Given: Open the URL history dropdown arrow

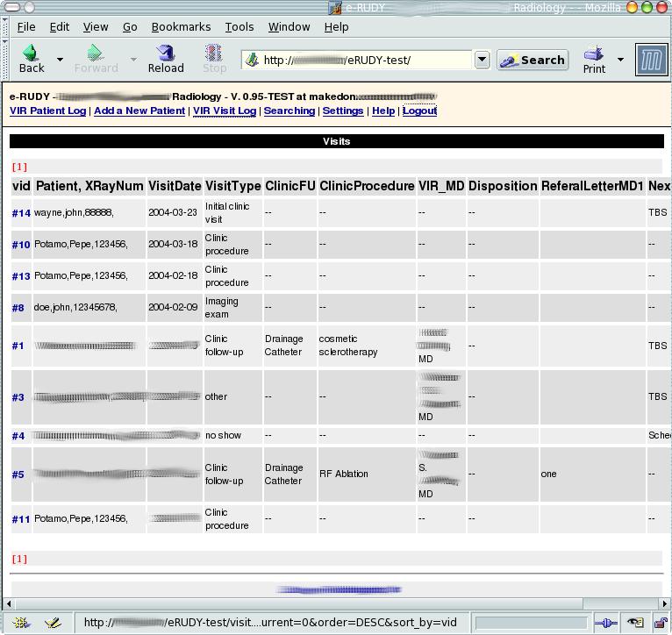Looking at the screenshot, I should tap(483, 60).
